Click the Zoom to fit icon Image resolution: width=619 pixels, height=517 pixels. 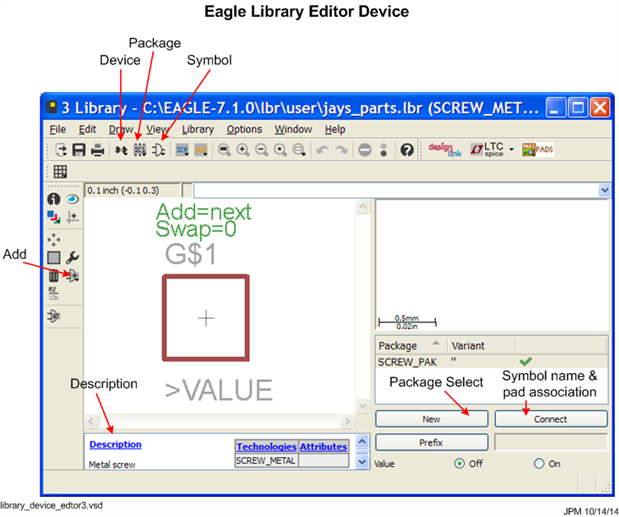tap(224, 150)
